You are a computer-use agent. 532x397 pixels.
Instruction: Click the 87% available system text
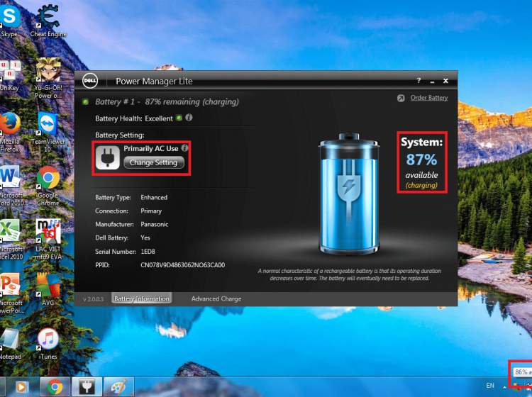click(x=422, y=167)
